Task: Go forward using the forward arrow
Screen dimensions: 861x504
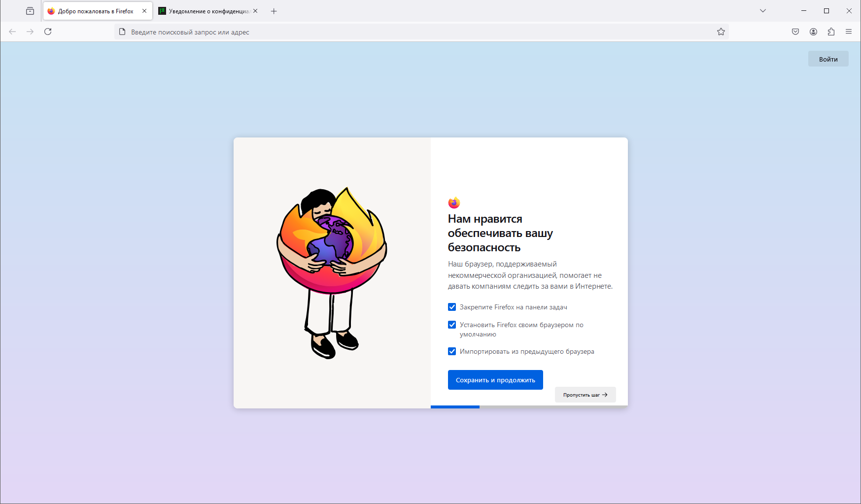Action: (x=30, y=32)
